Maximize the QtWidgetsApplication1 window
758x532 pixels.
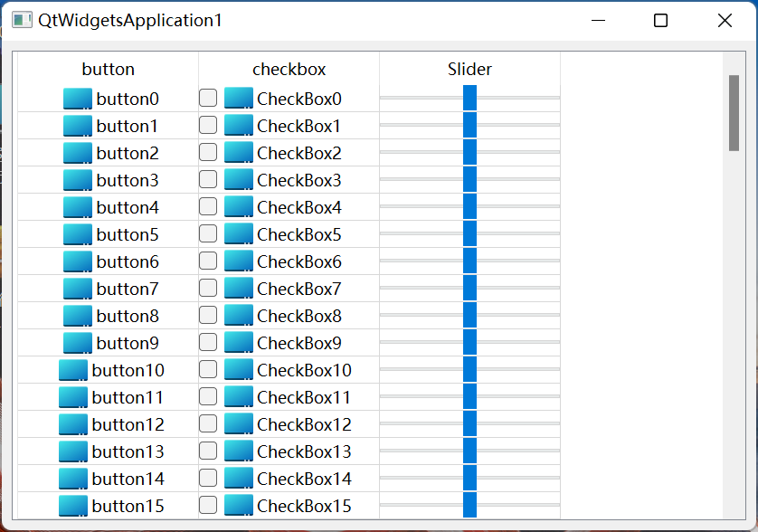(661, 20)
